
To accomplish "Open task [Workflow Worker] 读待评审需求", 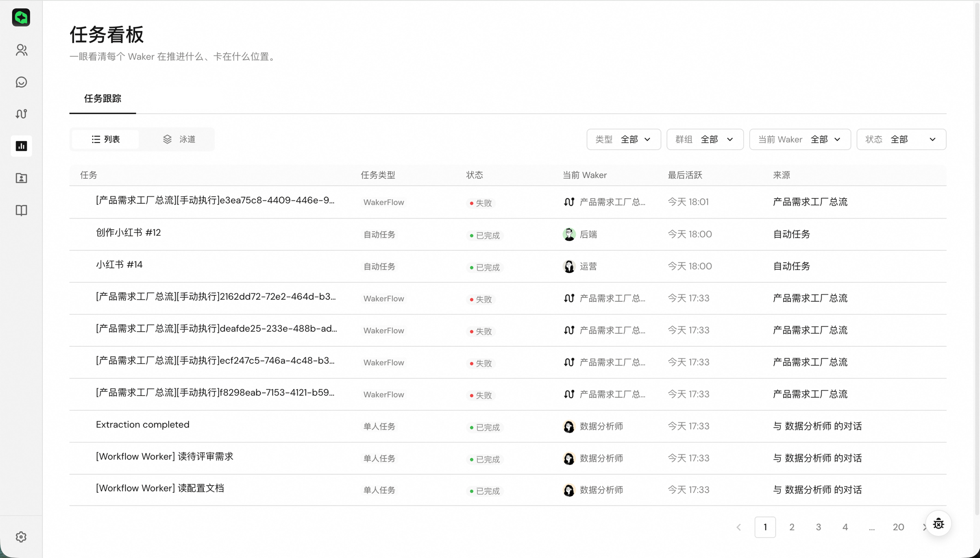I will pyautogui.click(x=165, y=457).
